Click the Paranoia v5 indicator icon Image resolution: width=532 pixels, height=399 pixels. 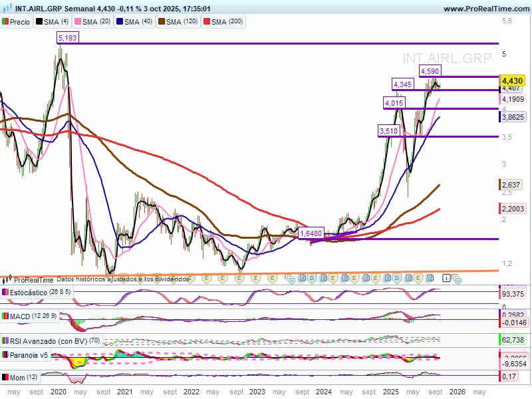[x=6, y=355]
